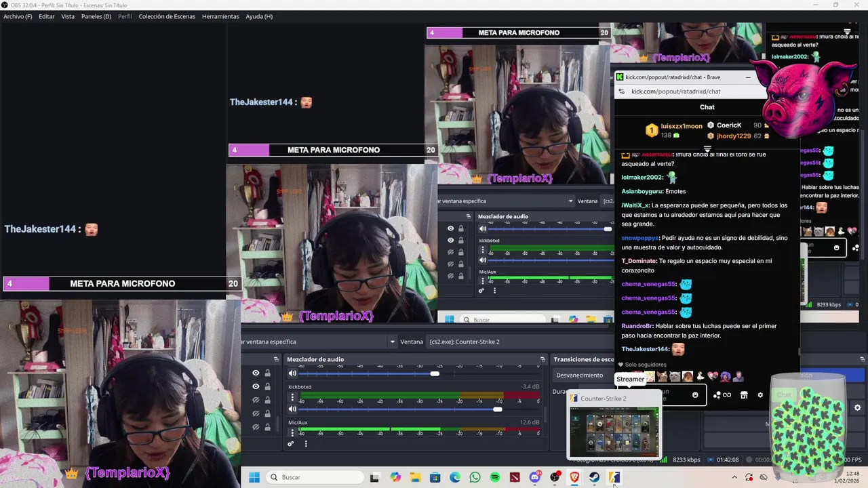Click the kickbotxd level meter in the large mixer

pyautogui.click(x=419, y=395)
